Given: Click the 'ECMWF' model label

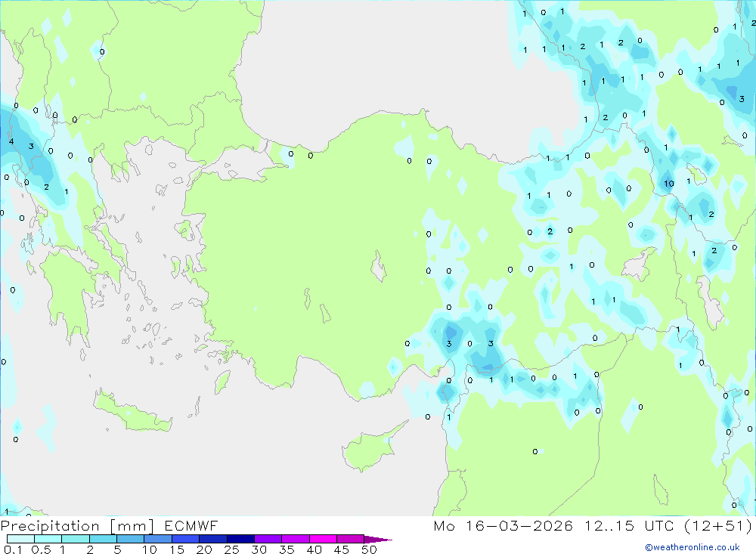Looking at the screenshot, I should (x=191, y=525).
